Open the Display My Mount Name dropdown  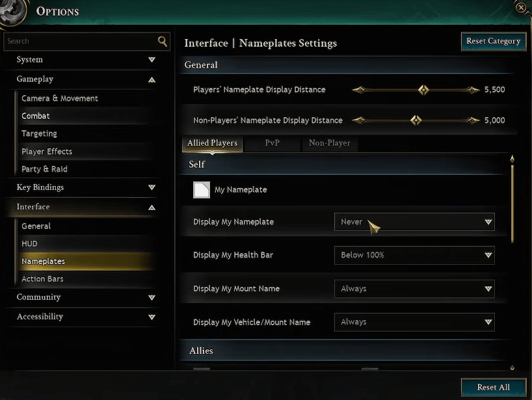(414, 288)
